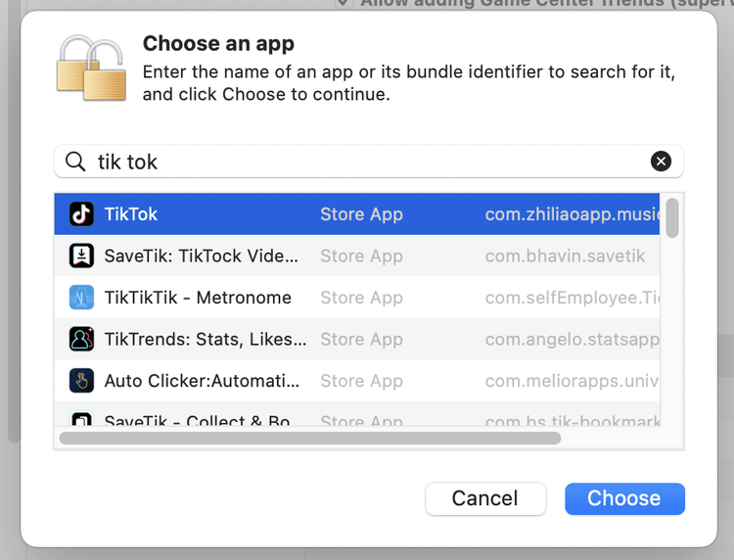Click the padlock icon in dialog header
This screenshot has height=560, width=734.
click(91, 68)
